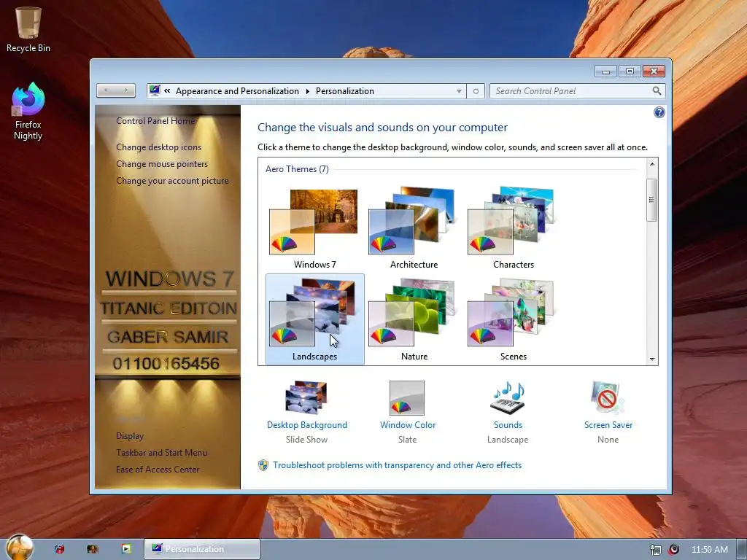Open Taskbar and Start Menu link

(x=161, y=452)
